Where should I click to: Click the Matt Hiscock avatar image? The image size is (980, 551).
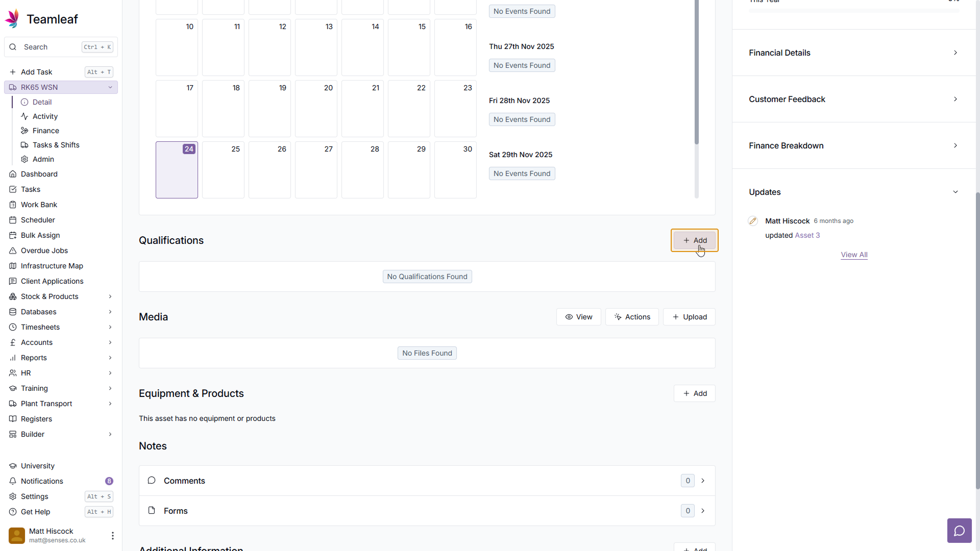tap(17, 535)
